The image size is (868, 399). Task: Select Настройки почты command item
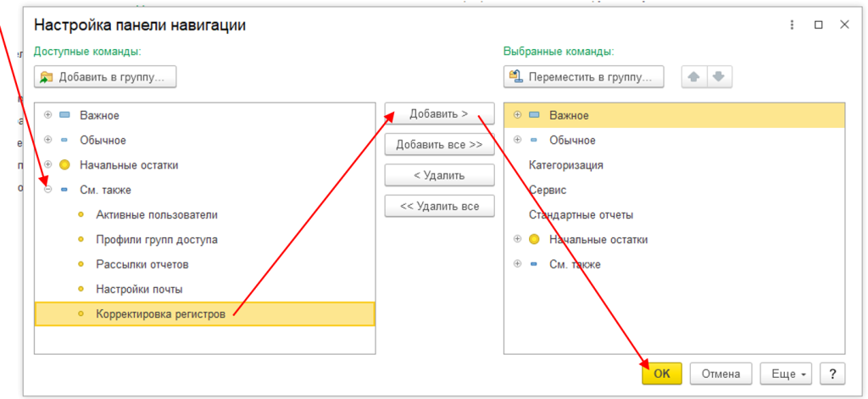click(x=139, y=289)
